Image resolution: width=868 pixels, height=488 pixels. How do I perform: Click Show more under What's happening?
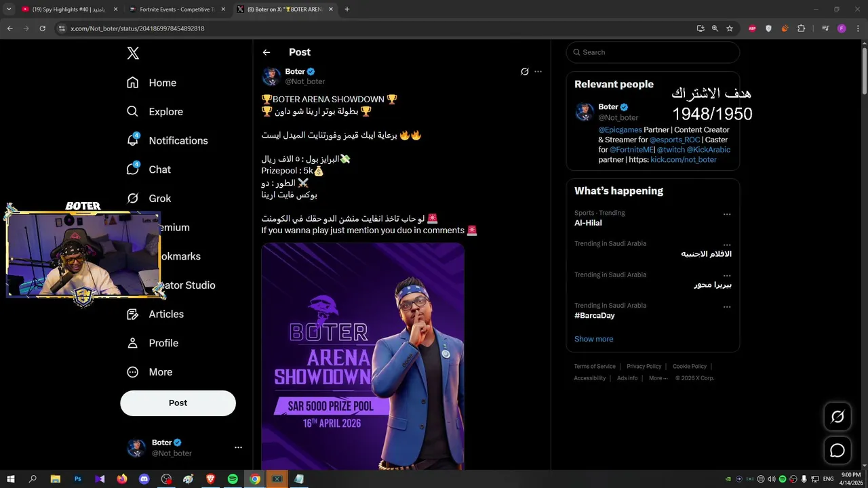click(x=593, y=339)
